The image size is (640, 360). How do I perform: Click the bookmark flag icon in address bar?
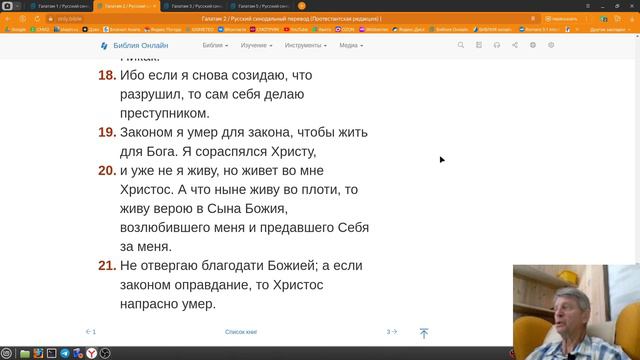pyautogui.click(x=533, y=19)
